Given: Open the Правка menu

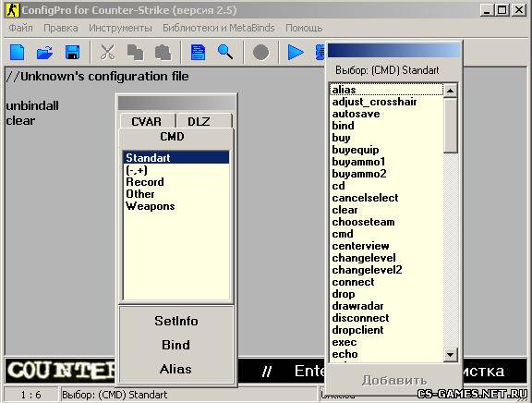Looking at the screenshot, I should [x=61, y=28].
